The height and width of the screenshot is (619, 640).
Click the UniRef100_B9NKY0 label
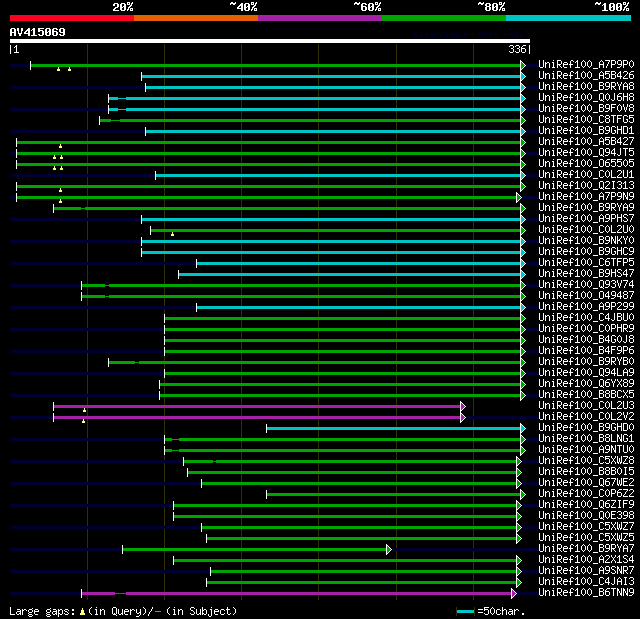pyautogui.click(x=586, y=241)
